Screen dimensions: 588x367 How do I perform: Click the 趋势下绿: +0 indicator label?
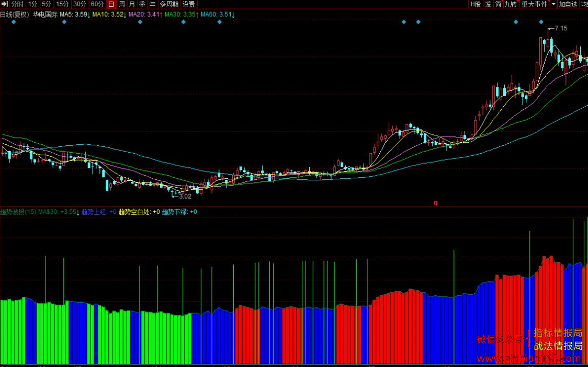point(179,212)
